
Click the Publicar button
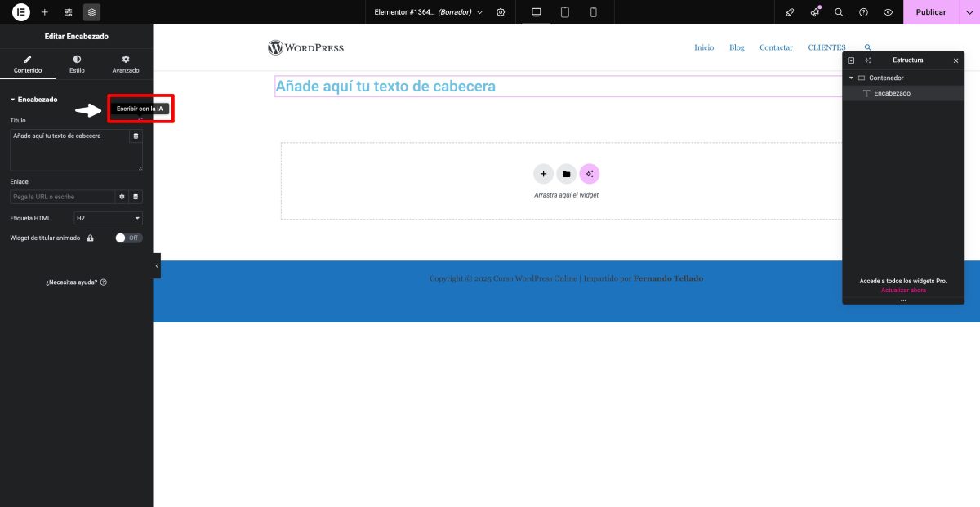[930, 12]
